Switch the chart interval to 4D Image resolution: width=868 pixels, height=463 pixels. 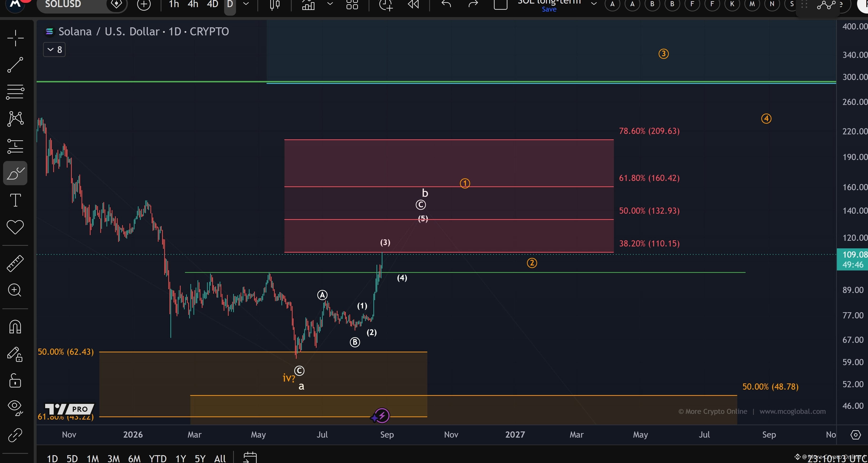[x=213, y=4]
